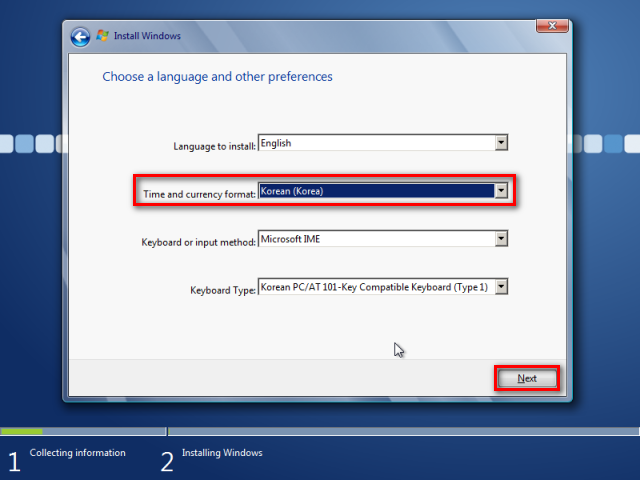Open Time and currency format dropdown arrow
This screenshot has width=640, height=480.
(x=501, y=191)
